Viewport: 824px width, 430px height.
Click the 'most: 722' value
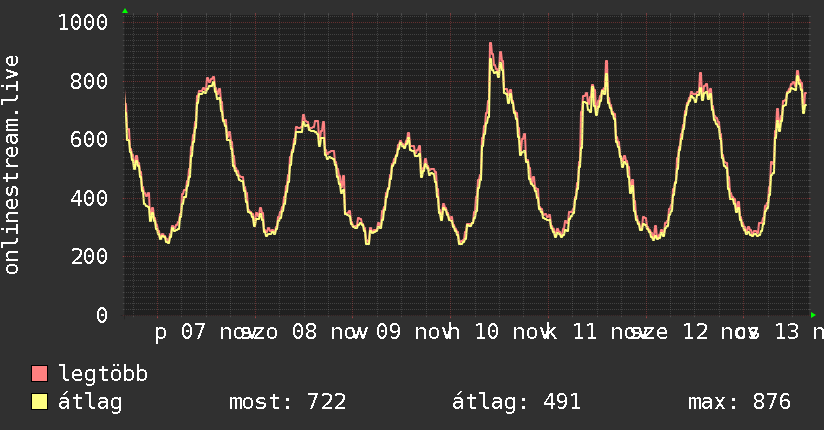point(287,402)
